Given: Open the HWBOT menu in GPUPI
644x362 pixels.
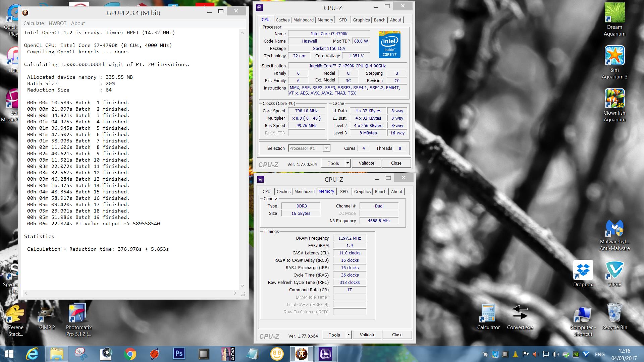Looking at the screenshot, I should (57, 23).
